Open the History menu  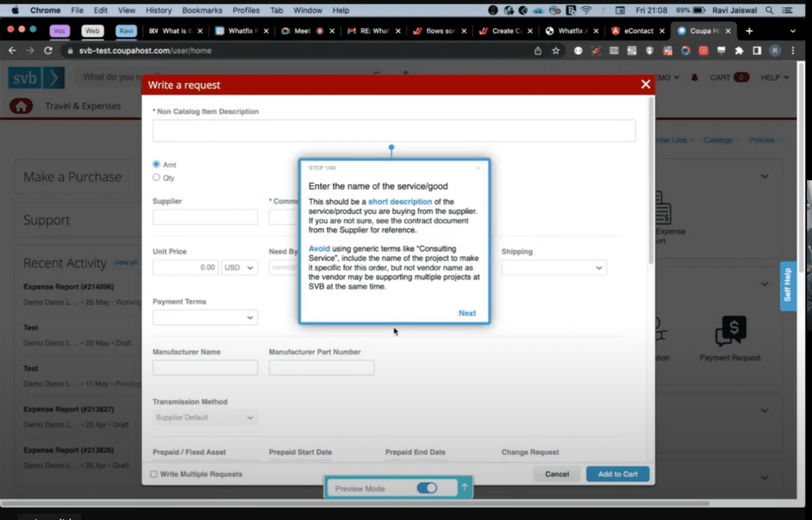159,10
